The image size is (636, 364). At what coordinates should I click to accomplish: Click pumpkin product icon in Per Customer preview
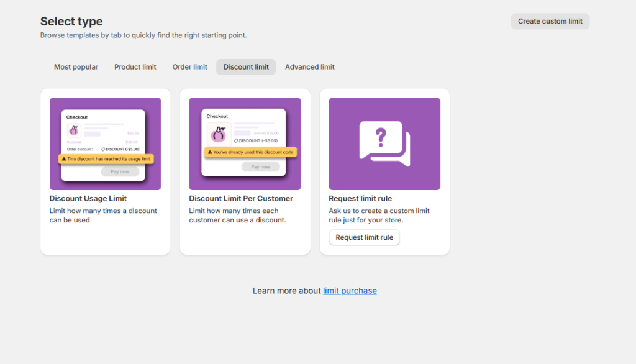[219, 134]
